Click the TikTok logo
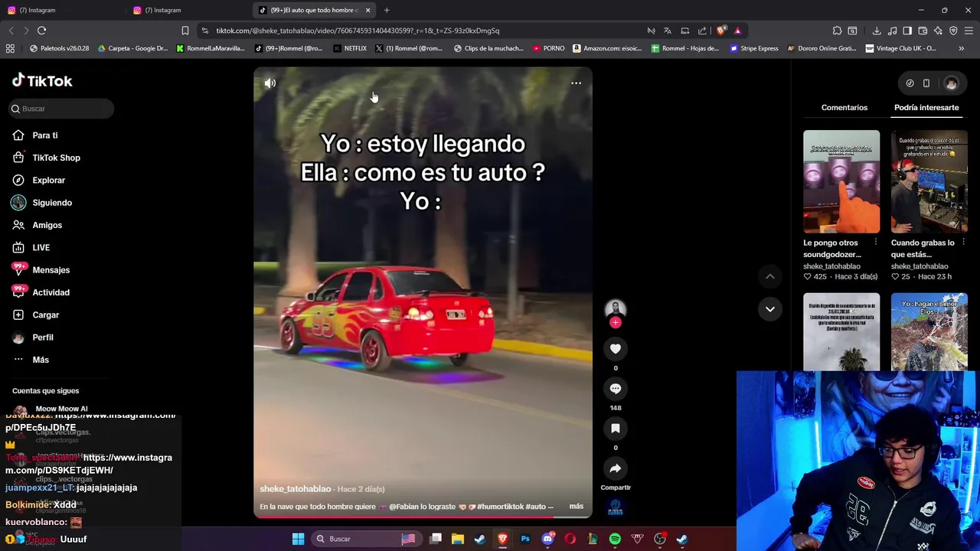 [x=42, y=81]
